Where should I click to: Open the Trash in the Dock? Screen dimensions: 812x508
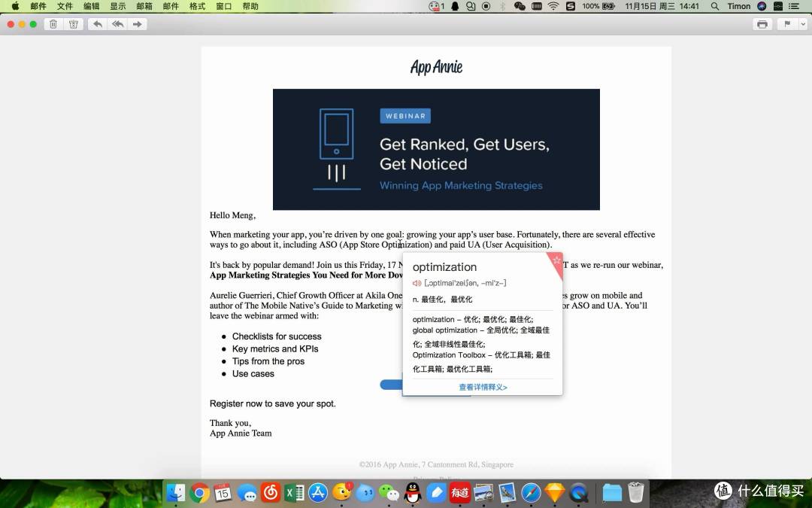(x=635, y=492)
